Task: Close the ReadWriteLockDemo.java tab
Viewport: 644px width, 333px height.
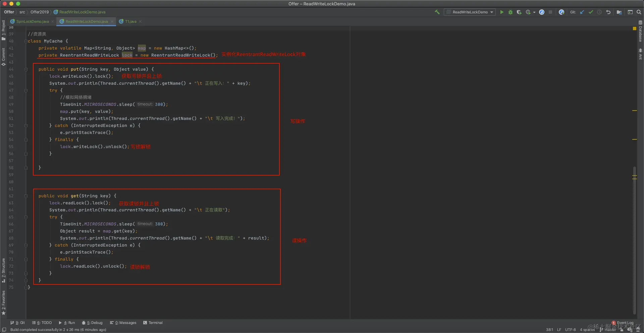Action: (x=112, y=21)
